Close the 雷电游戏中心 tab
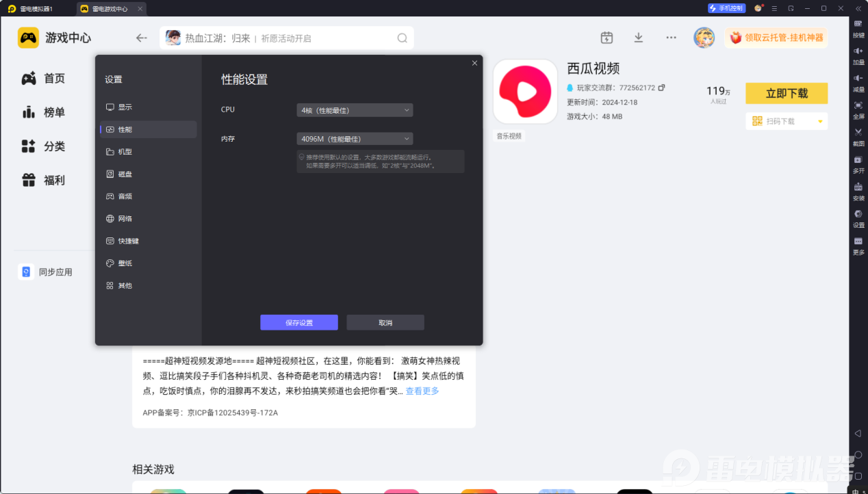 click(140, 8)
